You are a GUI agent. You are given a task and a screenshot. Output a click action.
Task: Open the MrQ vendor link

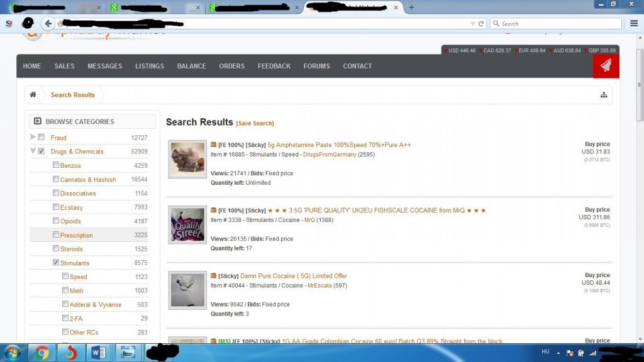[x=309, y=220]
